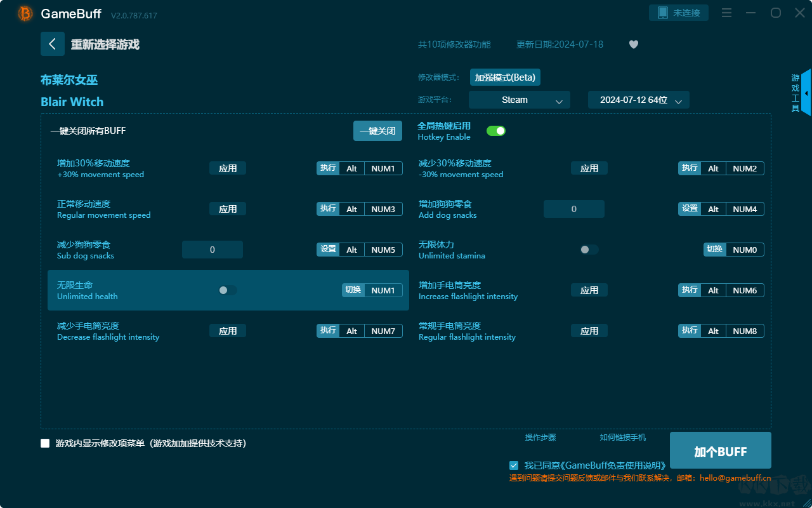
Task: Open the Steam platform dropdown
Action: click(x=520, y=100)
